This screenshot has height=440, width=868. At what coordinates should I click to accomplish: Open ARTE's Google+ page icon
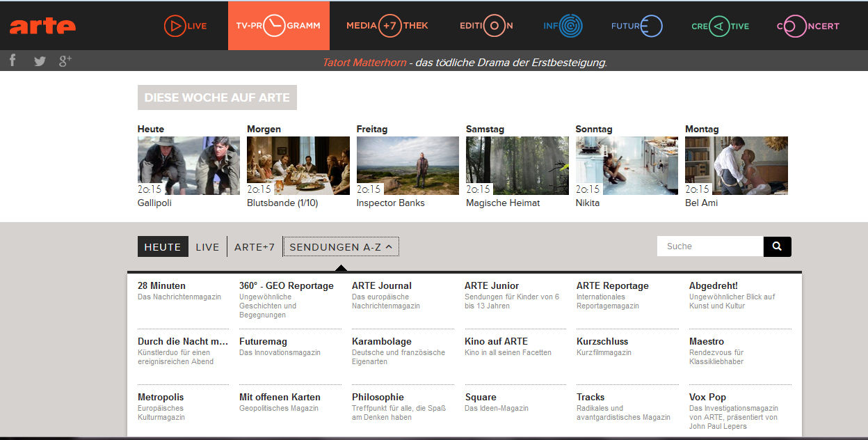[65, 61]
